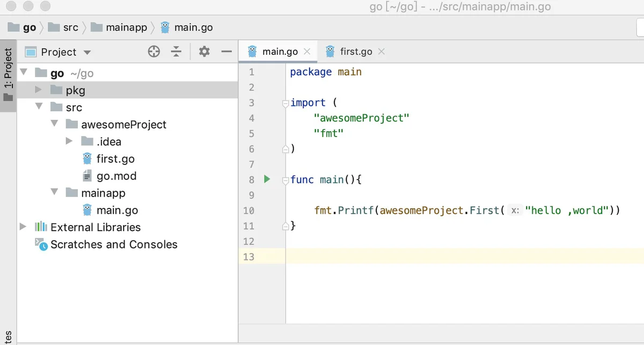The height and width of the screenshot is (345, 644).
Task: Click "package main" on line 1
Action: click(x=326, y=72)
